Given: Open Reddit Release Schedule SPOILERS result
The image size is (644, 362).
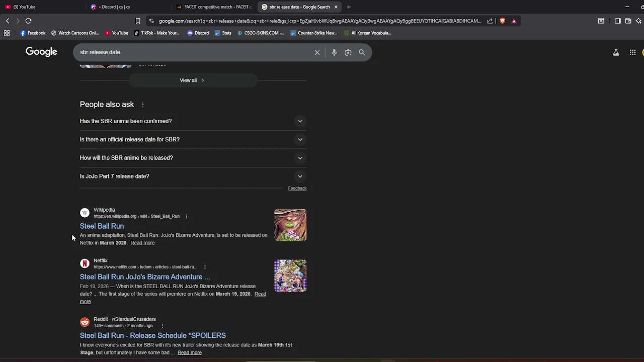Looking at the screenshot, I should tap(153, 335).
